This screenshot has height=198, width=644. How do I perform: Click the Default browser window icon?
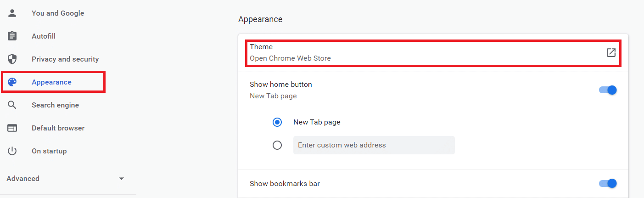click(12, 128)
